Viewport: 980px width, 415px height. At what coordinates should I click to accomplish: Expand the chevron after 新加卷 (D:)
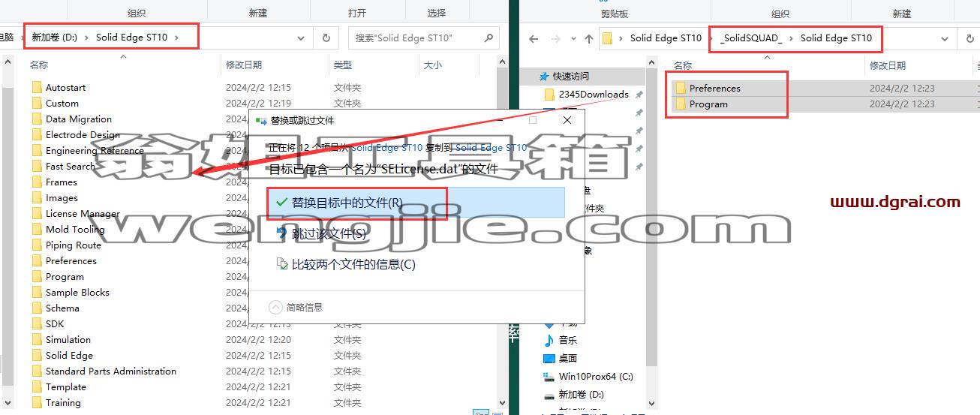[87, 38]
